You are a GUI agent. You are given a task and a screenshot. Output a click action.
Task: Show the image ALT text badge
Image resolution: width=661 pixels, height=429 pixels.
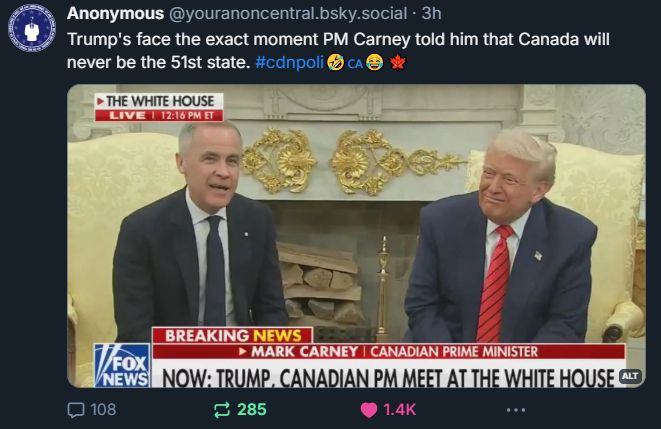coord(630,376)
